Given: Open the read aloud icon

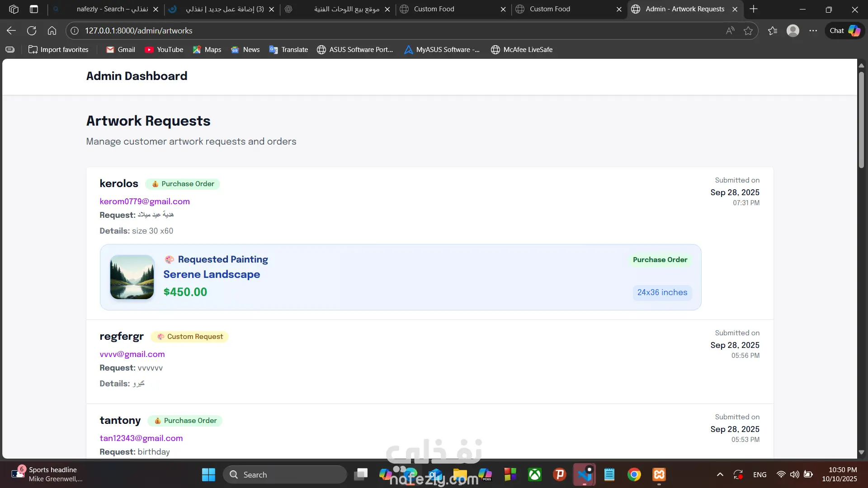Looking at the screenshot, I should (730, 31).
